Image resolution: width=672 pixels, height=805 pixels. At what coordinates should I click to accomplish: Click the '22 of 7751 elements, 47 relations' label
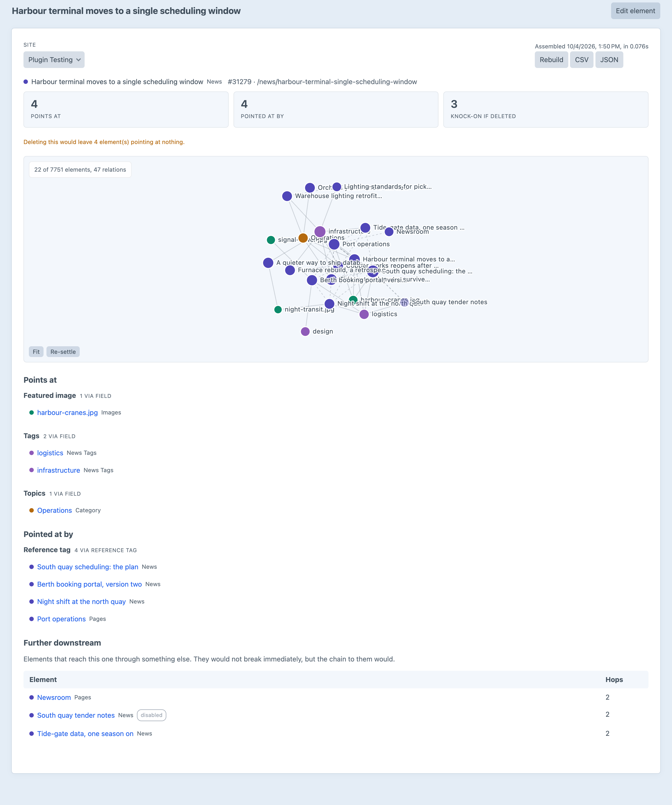click(80, 169)
